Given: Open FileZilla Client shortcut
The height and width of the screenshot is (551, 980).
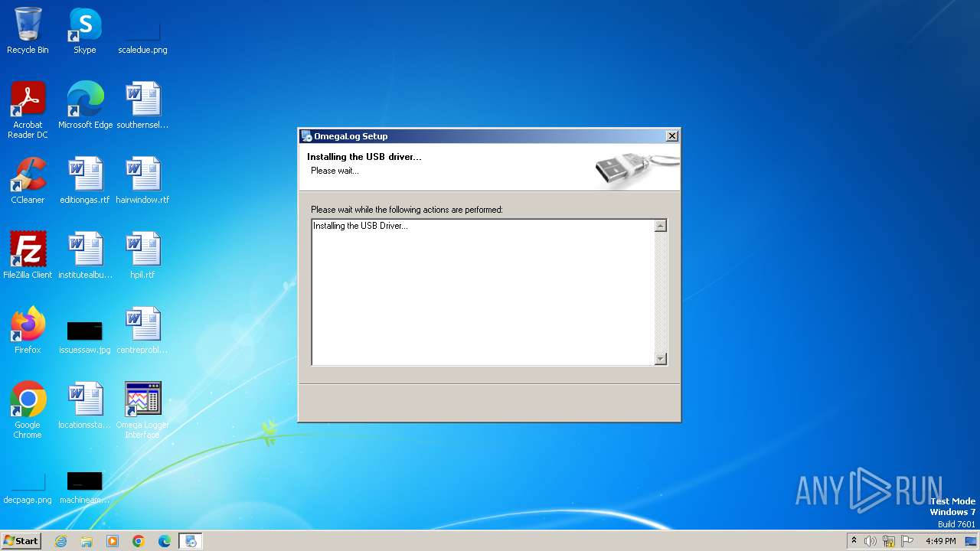Looking at the screenshot, I should 28,256.
